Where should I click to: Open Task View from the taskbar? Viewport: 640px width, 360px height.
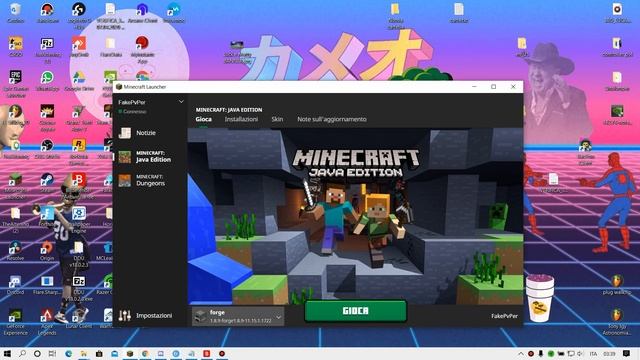click(52, 353)
